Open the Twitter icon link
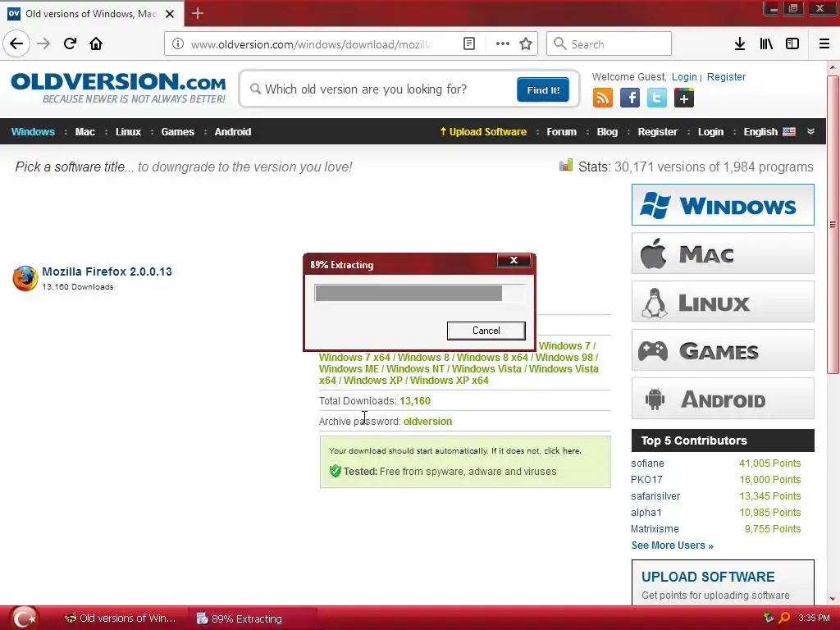 pyautogui.click(x=657, y=98)
